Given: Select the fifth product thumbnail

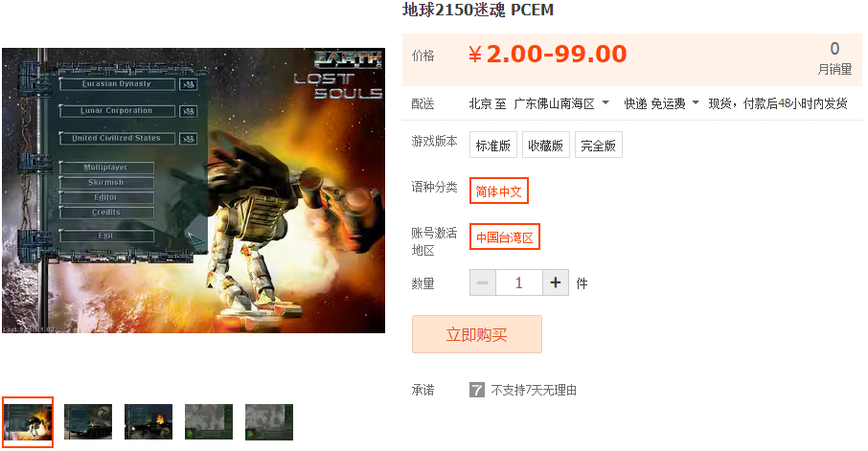Looking at the screenshot, I should tap(269, 421).
